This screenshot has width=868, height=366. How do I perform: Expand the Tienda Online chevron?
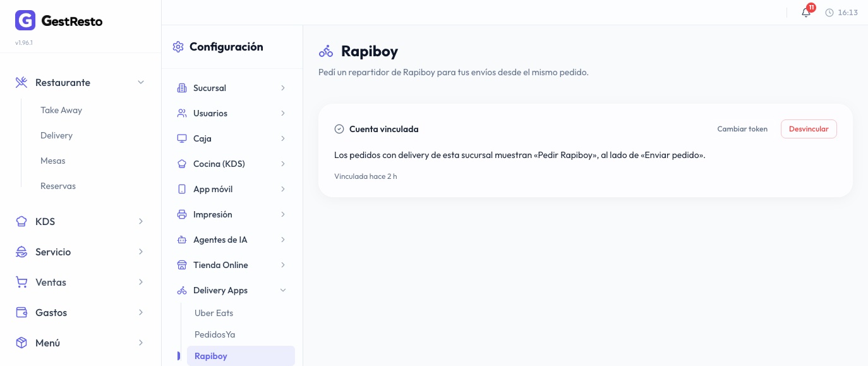(x=283, y=265)
